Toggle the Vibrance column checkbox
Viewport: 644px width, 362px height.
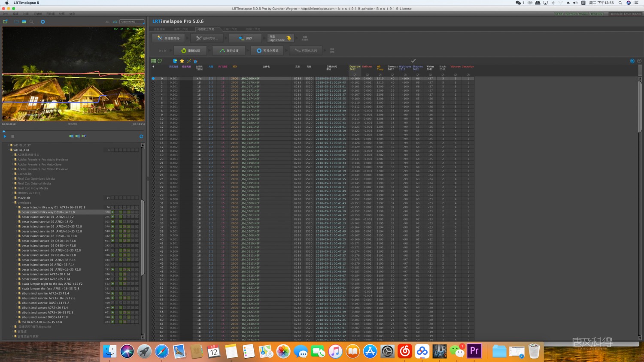(x=456, y=75)
